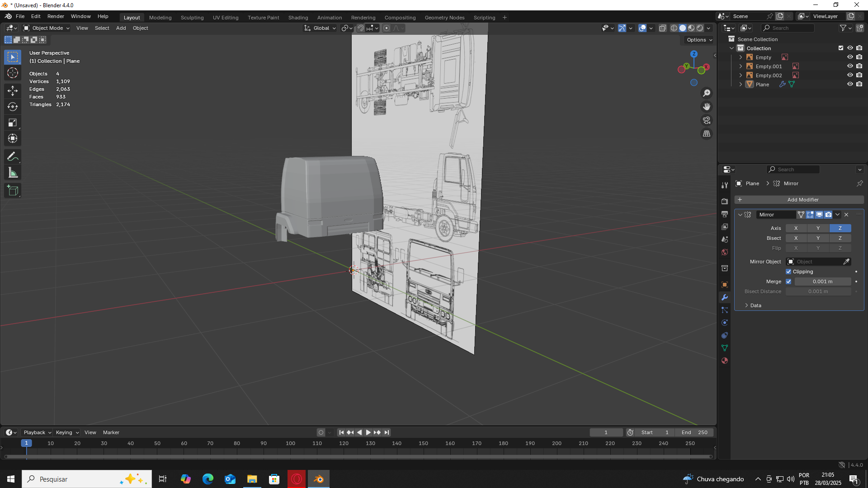
Task: Select the Move tool in toolbar
Action: click(x=13, y=91)
